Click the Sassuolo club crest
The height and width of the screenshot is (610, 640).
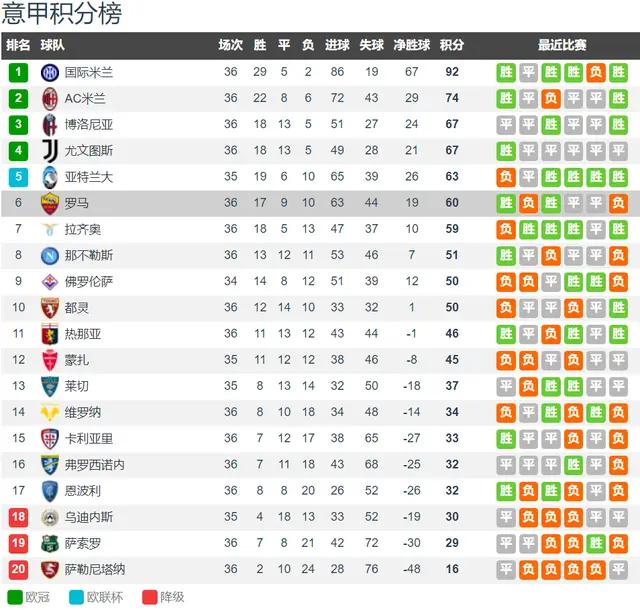pos(50,543)
